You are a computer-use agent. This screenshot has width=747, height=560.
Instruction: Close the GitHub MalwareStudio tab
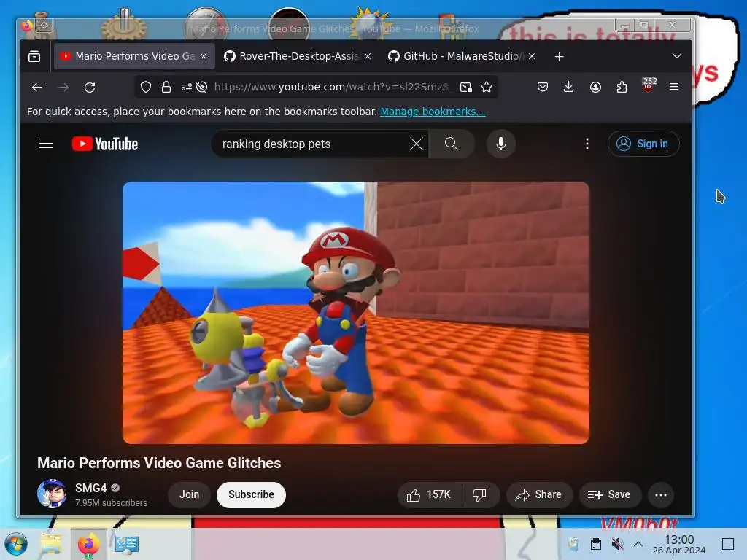point(532,56)
